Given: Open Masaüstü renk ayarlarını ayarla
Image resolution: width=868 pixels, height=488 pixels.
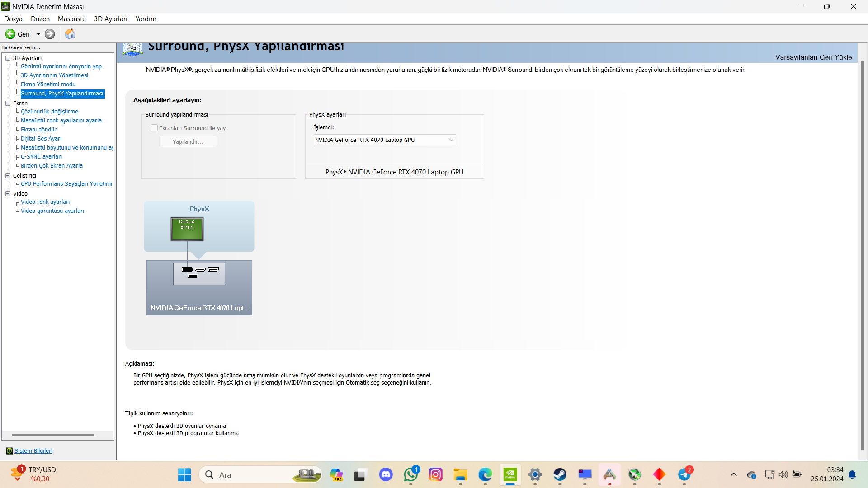Looking at the screenshot, I should tap(61, 121).
